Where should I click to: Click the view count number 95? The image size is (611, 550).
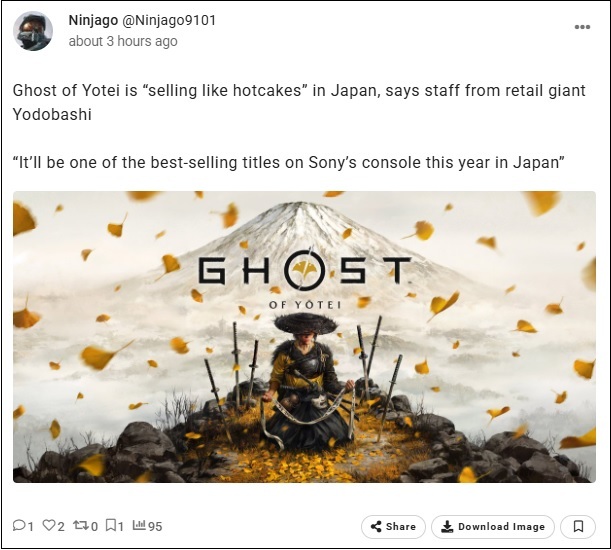click(155, 527)
